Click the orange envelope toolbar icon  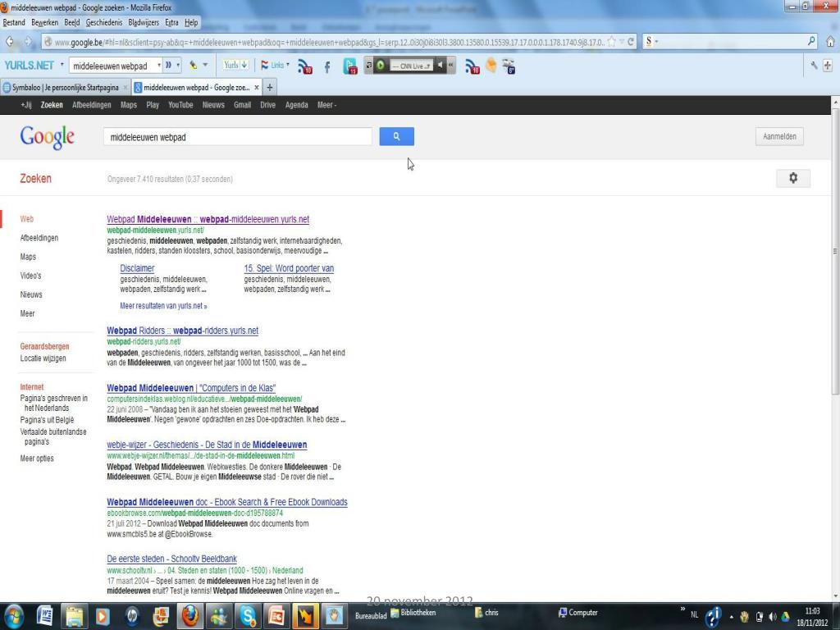tap(491, 66)
